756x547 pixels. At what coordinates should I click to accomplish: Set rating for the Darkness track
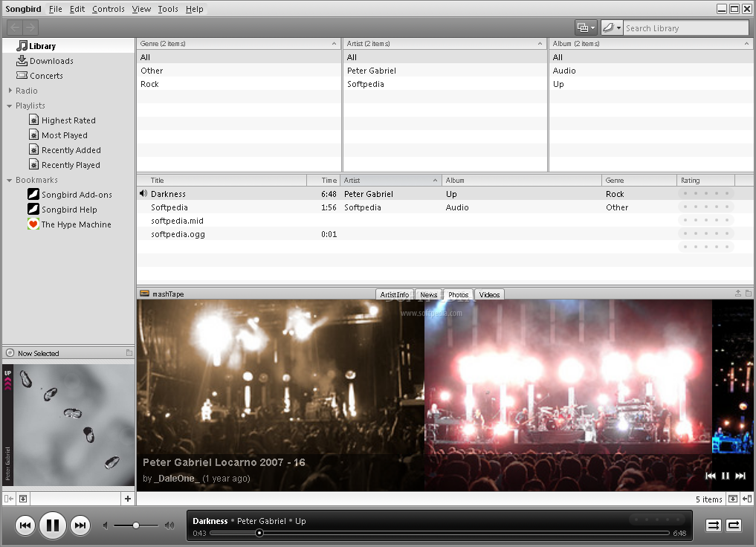pyautogui.click(x=706, y=194)
